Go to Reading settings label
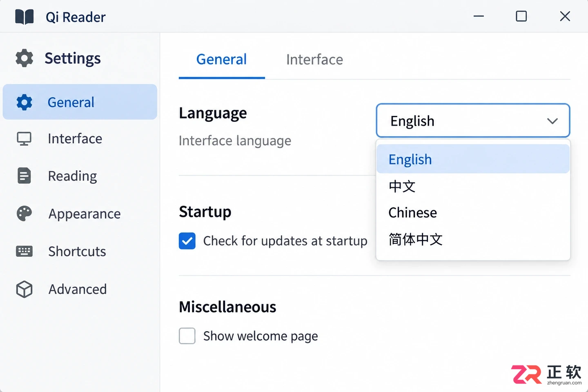The image size is (588, 392). click(73, 176)
